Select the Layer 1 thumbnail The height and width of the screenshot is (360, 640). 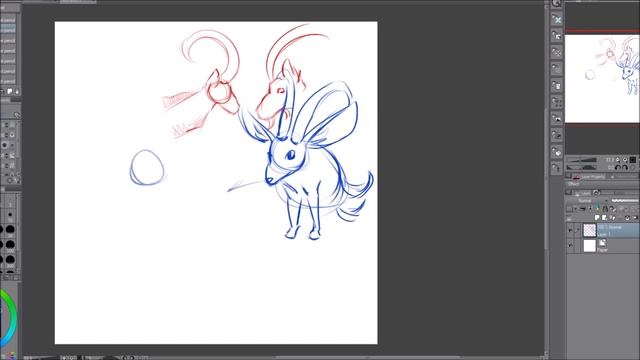[x=589, y=230]
